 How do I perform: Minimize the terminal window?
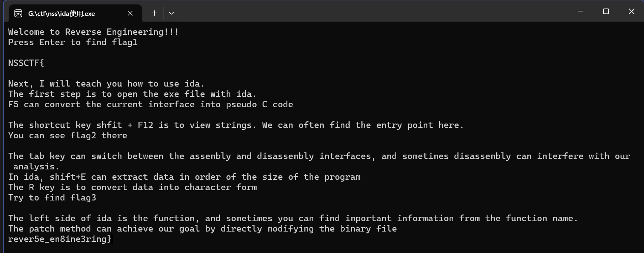tap(580, 11)
